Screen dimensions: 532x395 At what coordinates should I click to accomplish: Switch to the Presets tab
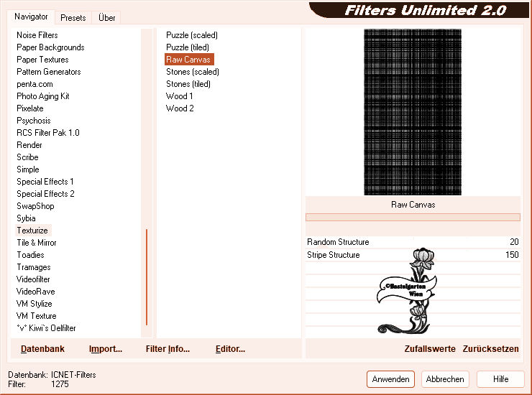pos(73,18)
